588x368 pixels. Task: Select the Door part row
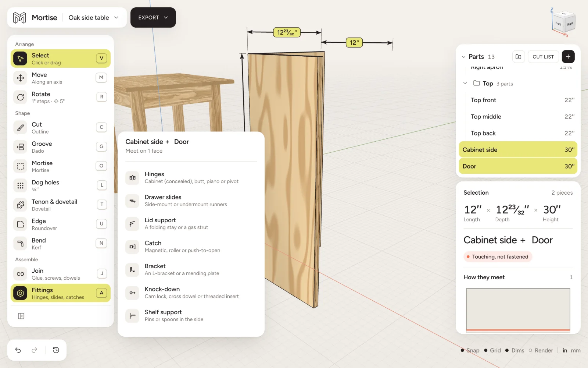coord(518,166)
